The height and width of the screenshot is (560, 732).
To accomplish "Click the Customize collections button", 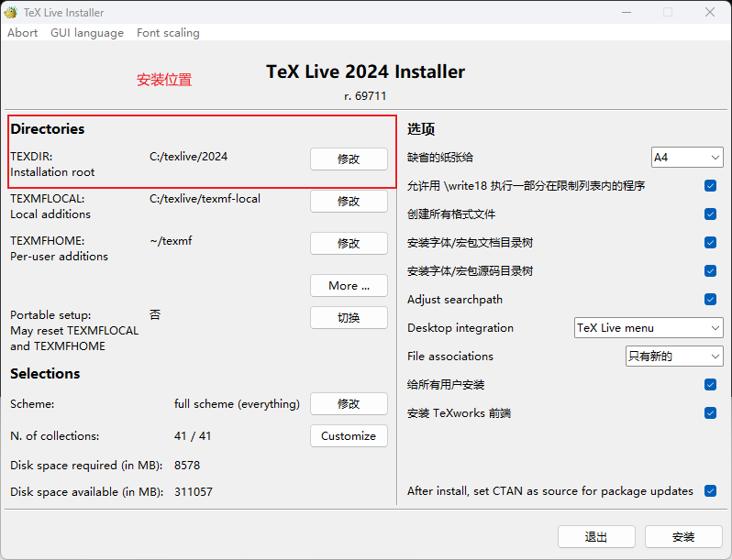I will [349, 435].
